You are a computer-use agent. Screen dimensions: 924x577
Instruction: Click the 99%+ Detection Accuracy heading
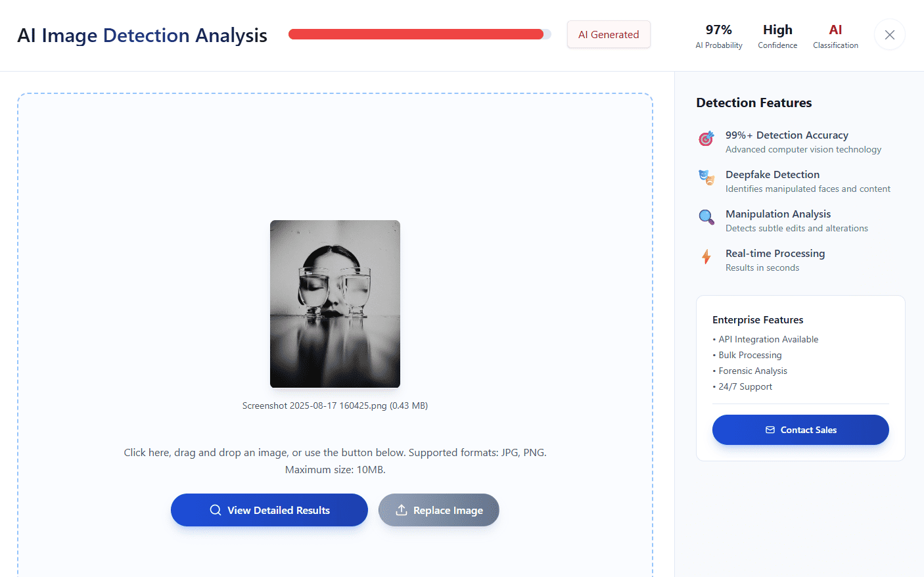point(787,135)
